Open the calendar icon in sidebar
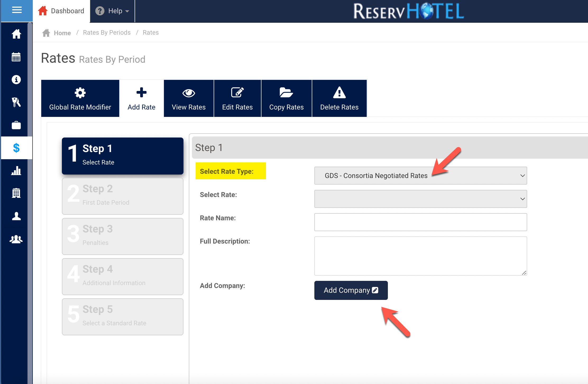Viewport: 588px width, 384px height. [16, 57]
